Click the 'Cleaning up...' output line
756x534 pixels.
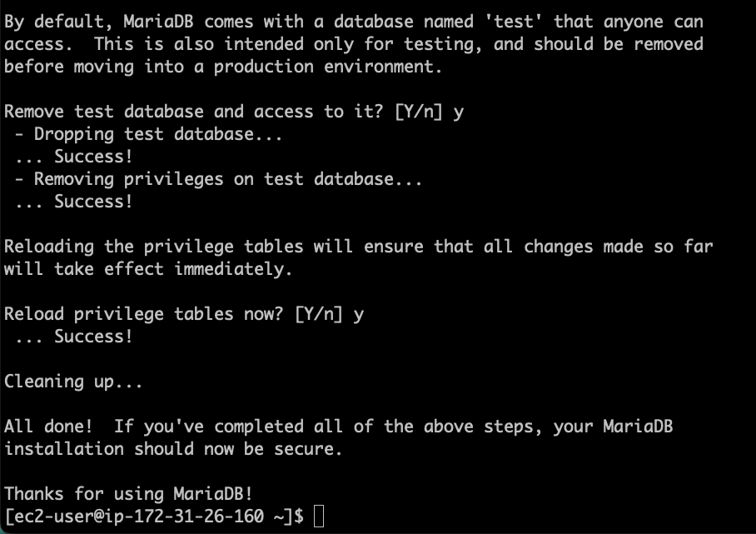tap(73, 382)
